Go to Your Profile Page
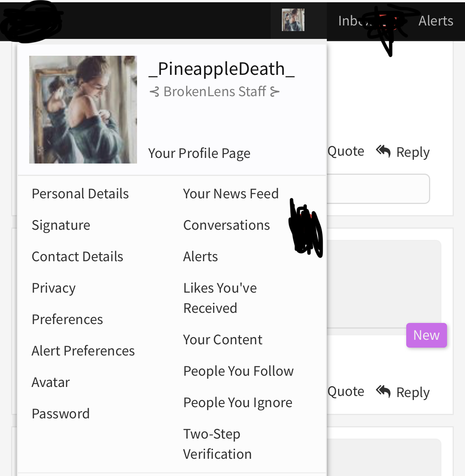 click(199, 153)
